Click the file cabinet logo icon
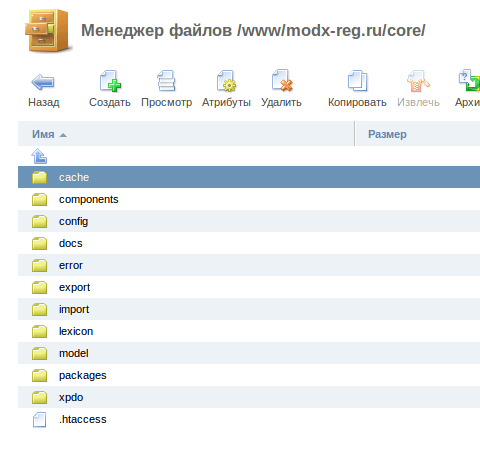 pos(48,31)
